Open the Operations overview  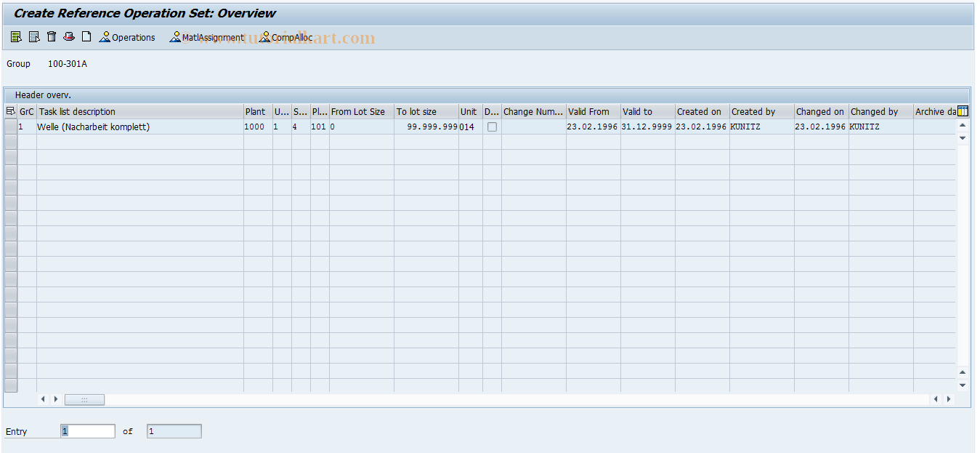(x=127, y=37)
